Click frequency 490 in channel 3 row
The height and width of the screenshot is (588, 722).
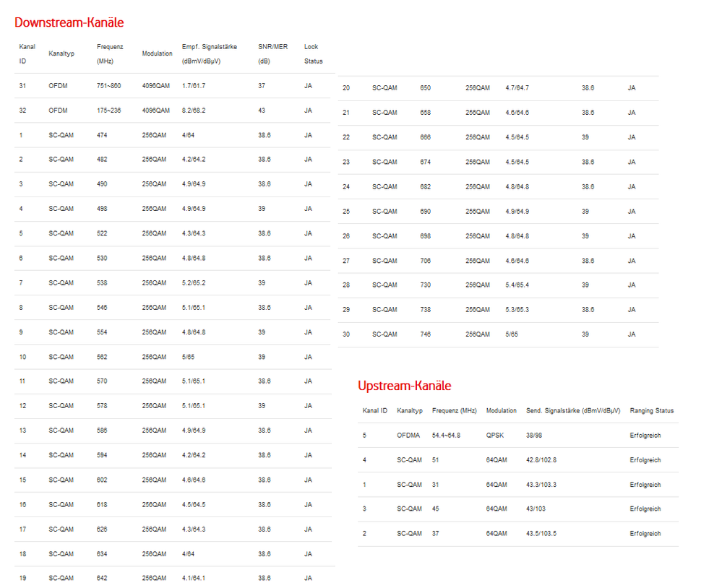pos(102,184)
